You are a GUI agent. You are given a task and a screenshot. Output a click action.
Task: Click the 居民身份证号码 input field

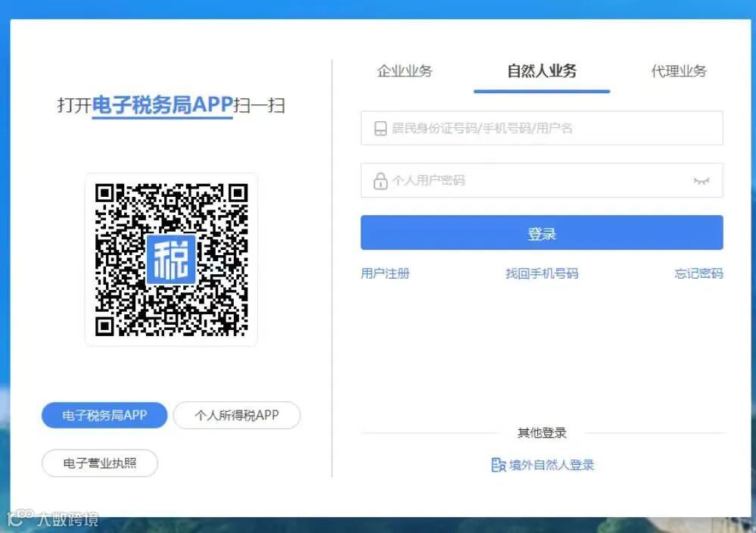coord(530,128)
